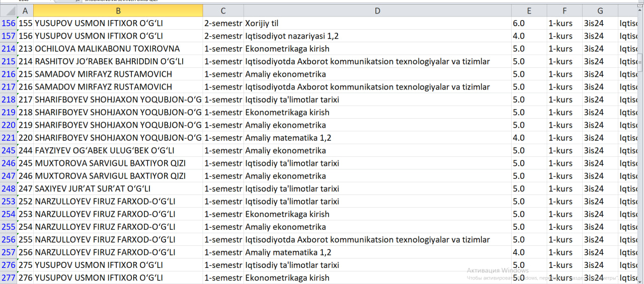
Task: Click the OCHILOVA MALIKABONU TOXIROVNA cell
Action: point(118,49)
